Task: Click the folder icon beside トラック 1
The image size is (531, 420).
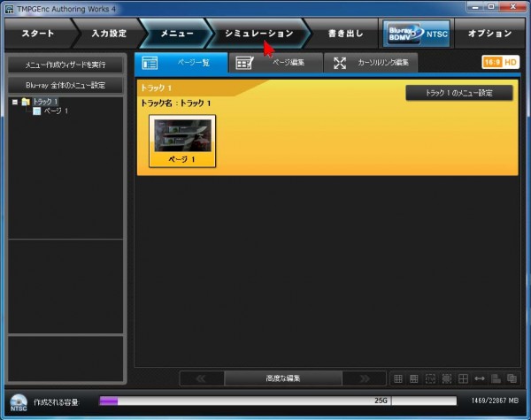Action: coord(25,103)
